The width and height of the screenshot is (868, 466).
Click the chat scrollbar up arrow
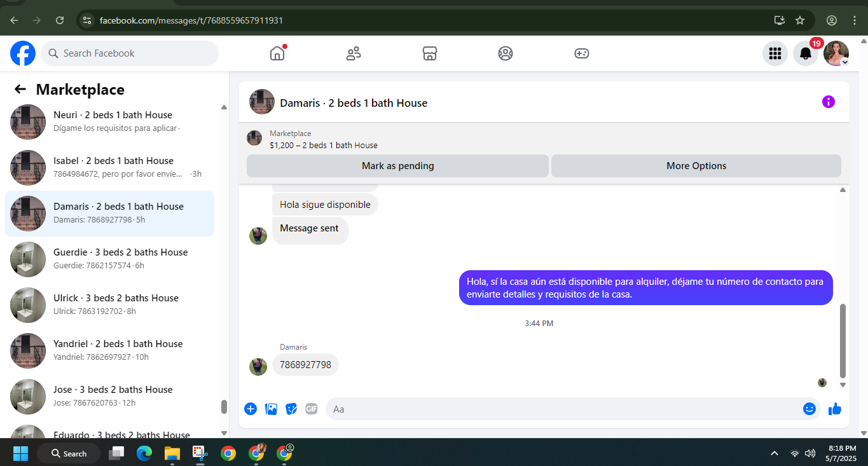(843, 189)
